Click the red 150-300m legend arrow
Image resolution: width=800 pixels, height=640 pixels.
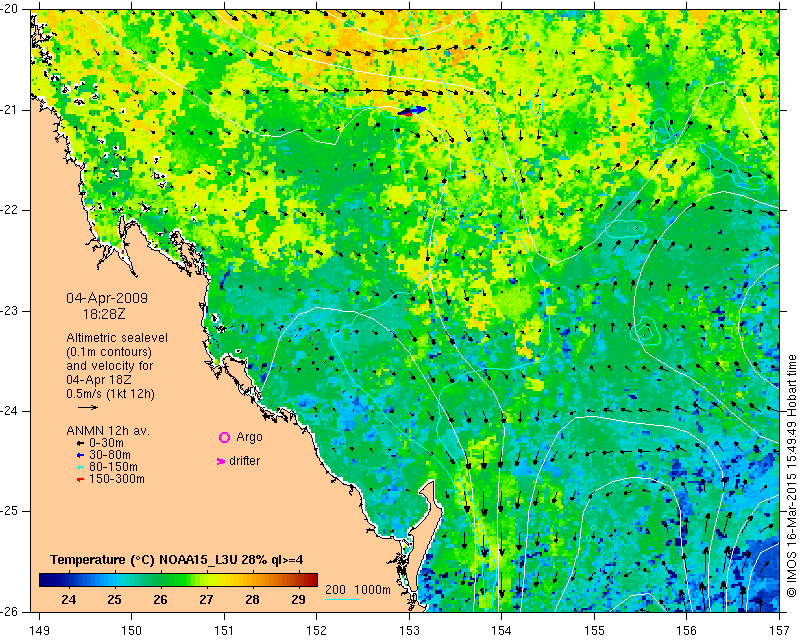[80, 480]
